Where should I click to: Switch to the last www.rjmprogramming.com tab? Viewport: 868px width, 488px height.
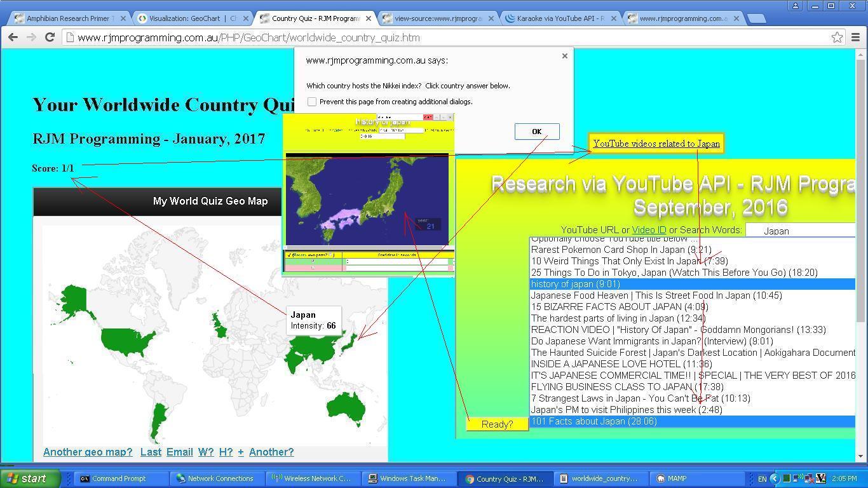(x=682, y=18)
